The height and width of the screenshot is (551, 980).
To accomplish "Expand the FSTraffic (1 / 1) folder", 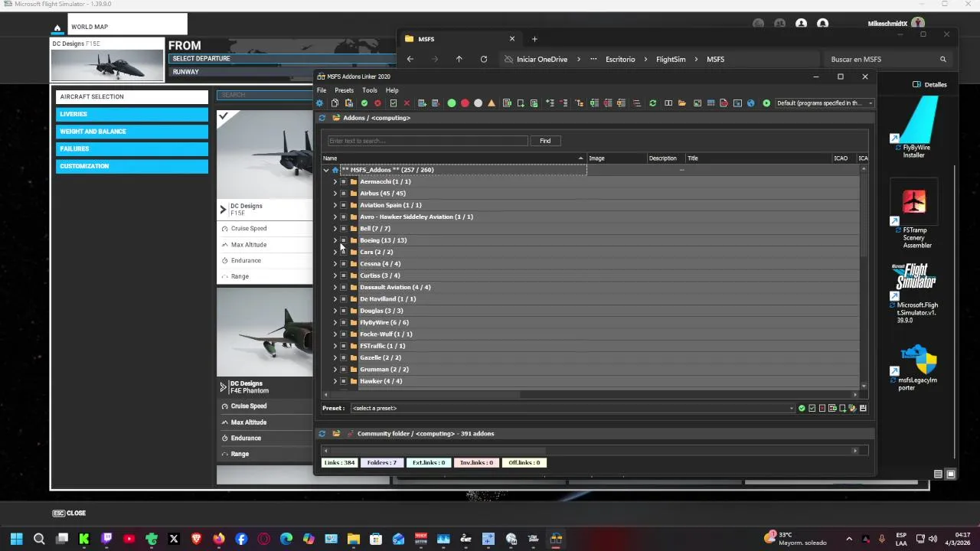I will point(335,346).
